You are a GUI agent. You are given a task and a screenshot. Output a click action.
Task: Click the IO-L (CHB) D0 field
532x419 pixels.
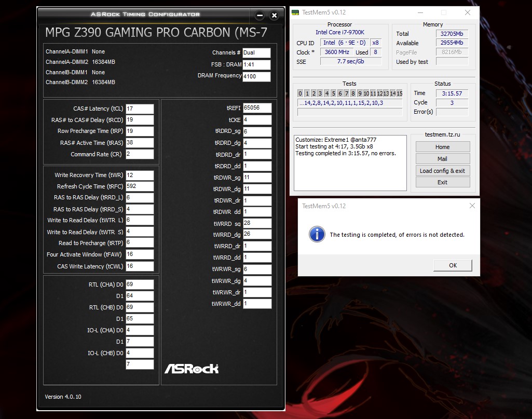click(140, 353)
